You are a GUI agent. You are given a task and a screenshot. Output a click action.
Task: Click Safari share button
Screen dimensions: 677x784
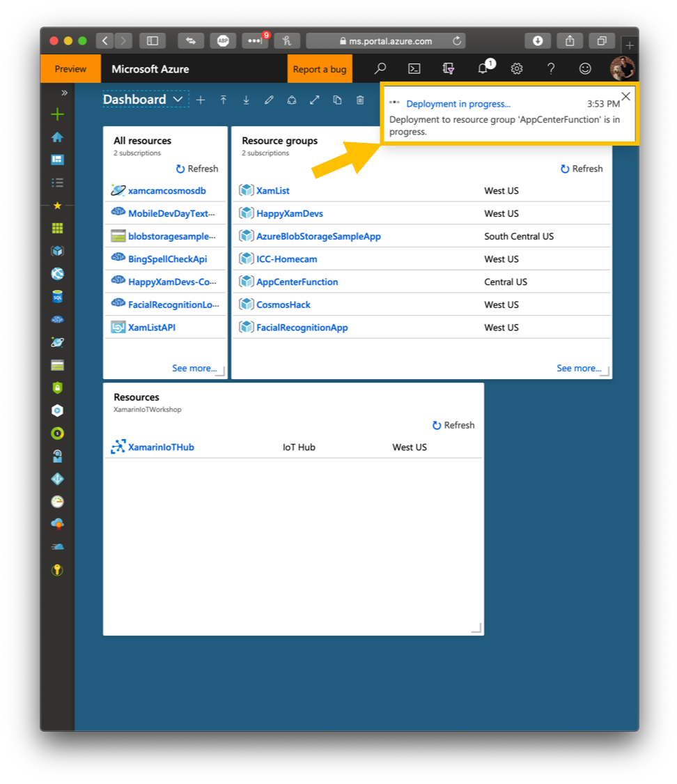click(x=570, y=41)
